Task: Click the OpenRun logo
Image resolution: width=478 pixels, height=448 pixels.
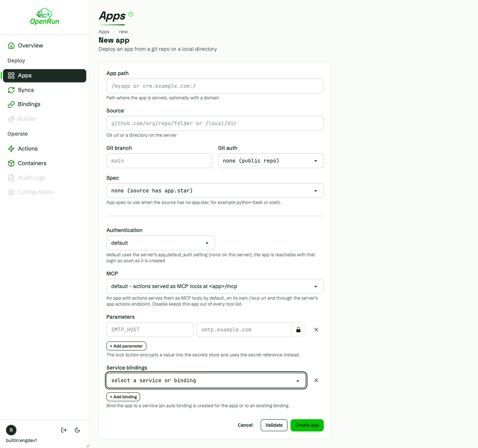Action: coord(44,17)
